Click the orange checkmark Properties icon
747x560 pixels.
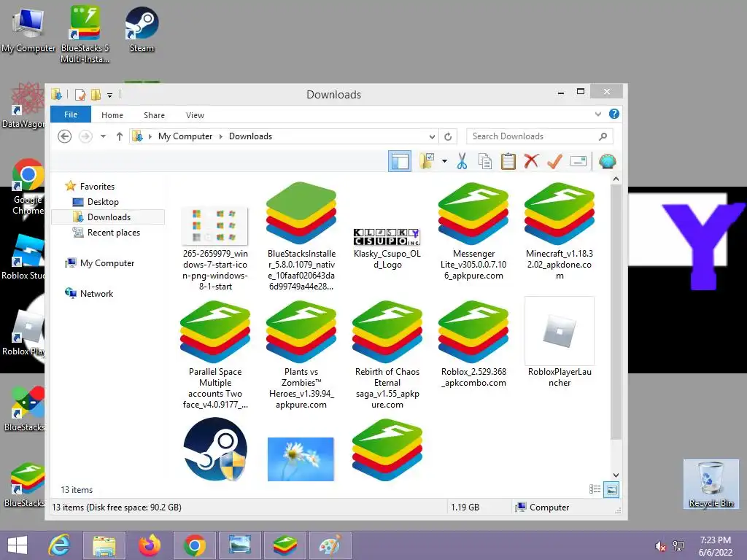coord(554,161)
